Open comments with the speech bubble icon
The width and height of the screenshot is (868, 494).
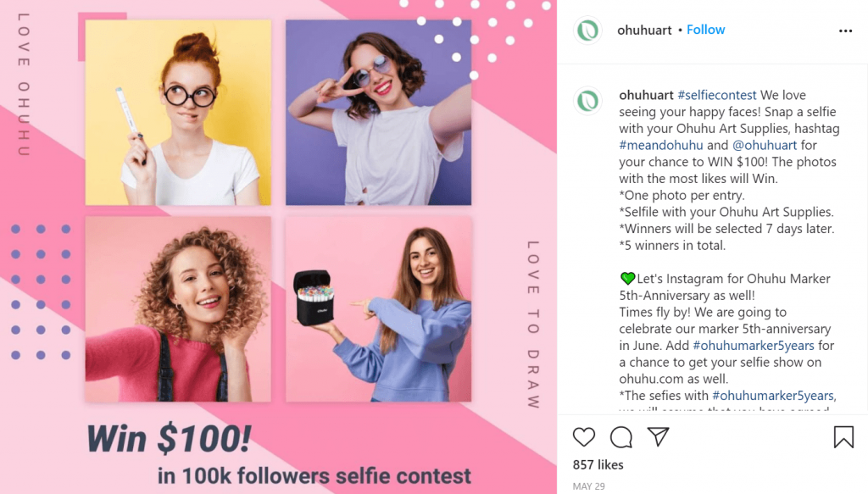[621, 437]
